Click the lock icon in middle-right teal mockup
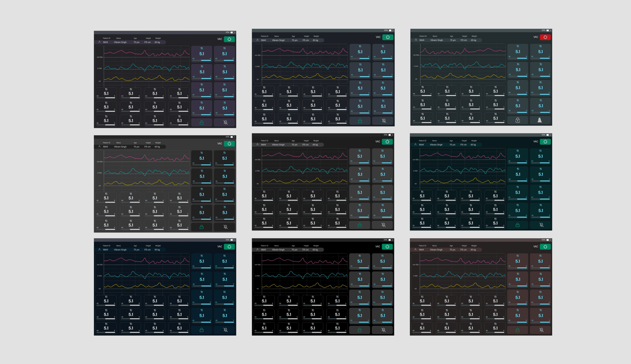 (518, 225)
